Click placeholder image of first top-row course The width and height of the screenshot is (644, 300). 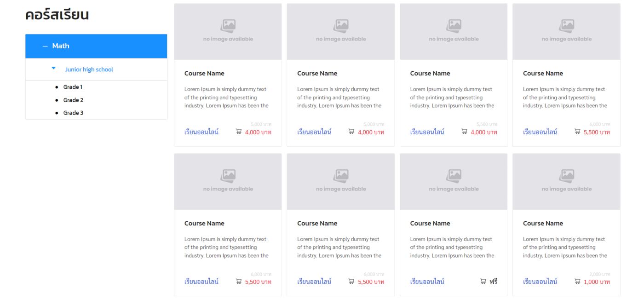(228, 31)
